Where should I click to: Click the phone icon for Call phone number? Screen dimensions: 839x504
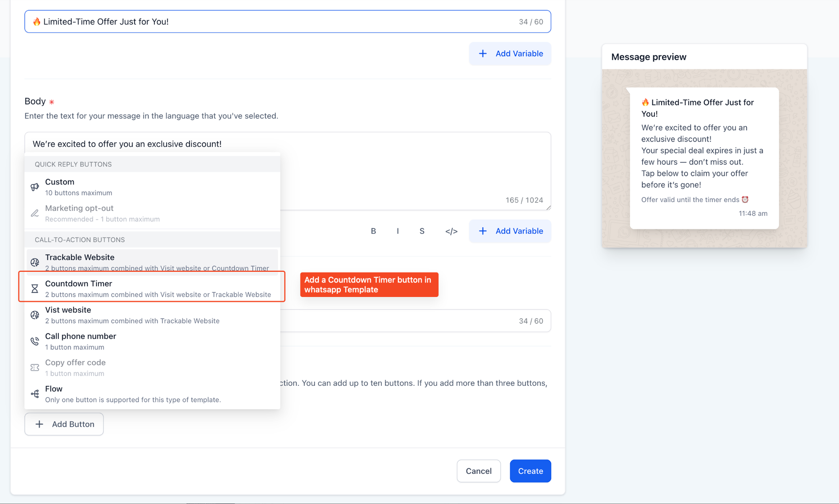point(35,341)
